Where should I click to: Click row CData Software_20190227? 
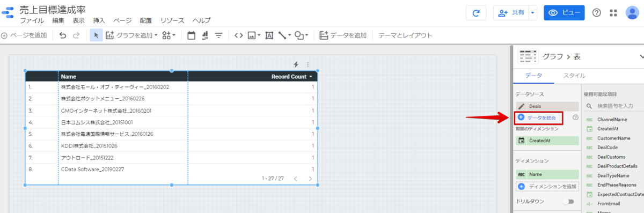tap(171, 170)
